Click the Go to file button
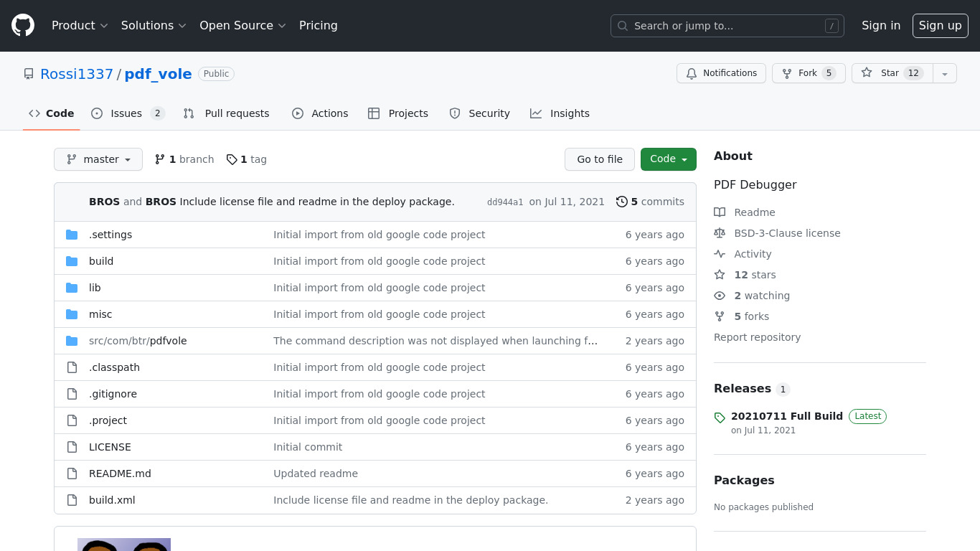This screenshot has width=980, height=551. click(x=600, y=159)
